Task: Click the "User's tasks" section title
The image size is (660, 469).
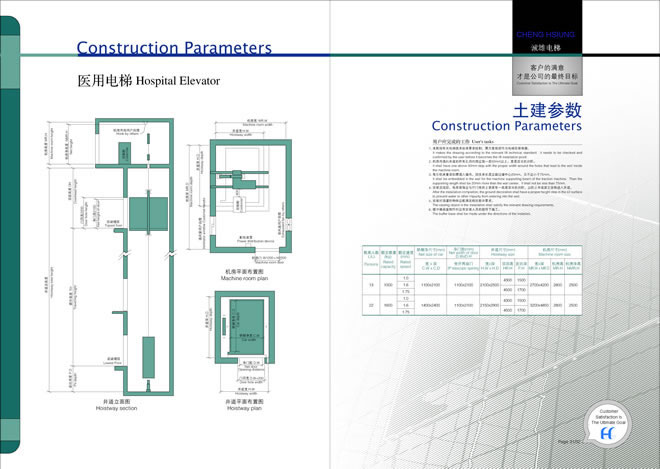Action: 483,141
